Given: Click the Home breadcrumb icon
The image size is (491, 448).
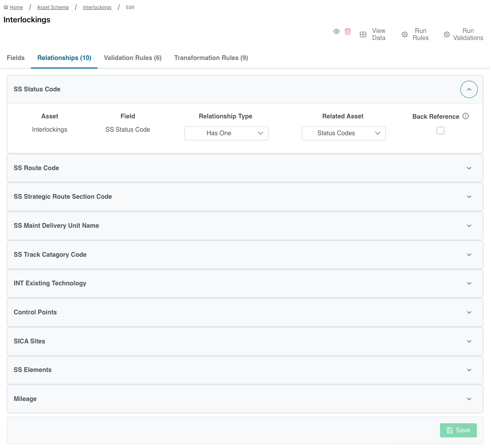Looking at the screenshot, I should click(x=6, y=7).
